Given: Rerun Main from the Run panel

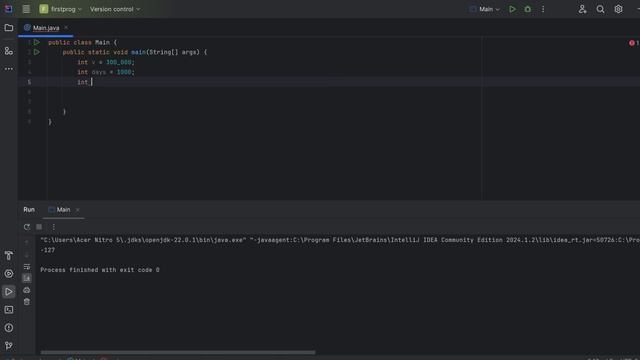Looking at the screenshot, I should tap(27, 227).
